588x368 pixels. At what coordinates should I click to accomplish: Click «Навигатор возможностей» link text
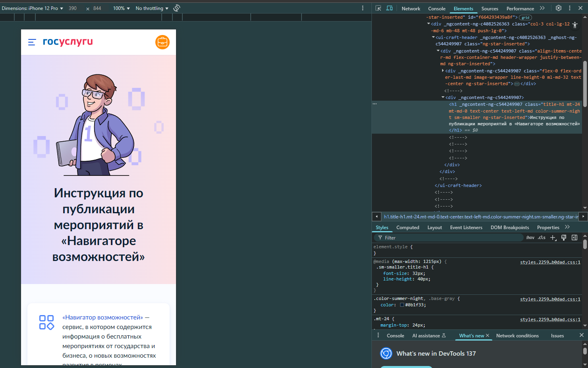click(103, 317)
